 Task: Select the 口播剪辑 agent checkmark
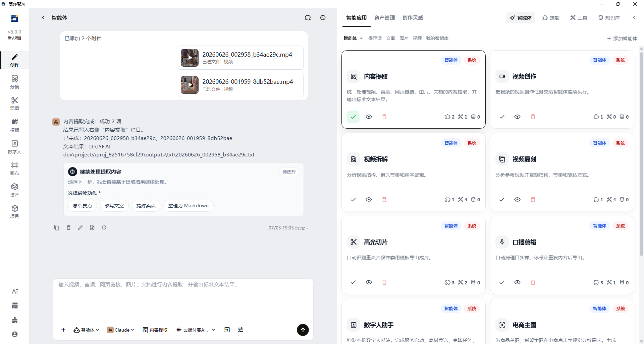[502, 282]
